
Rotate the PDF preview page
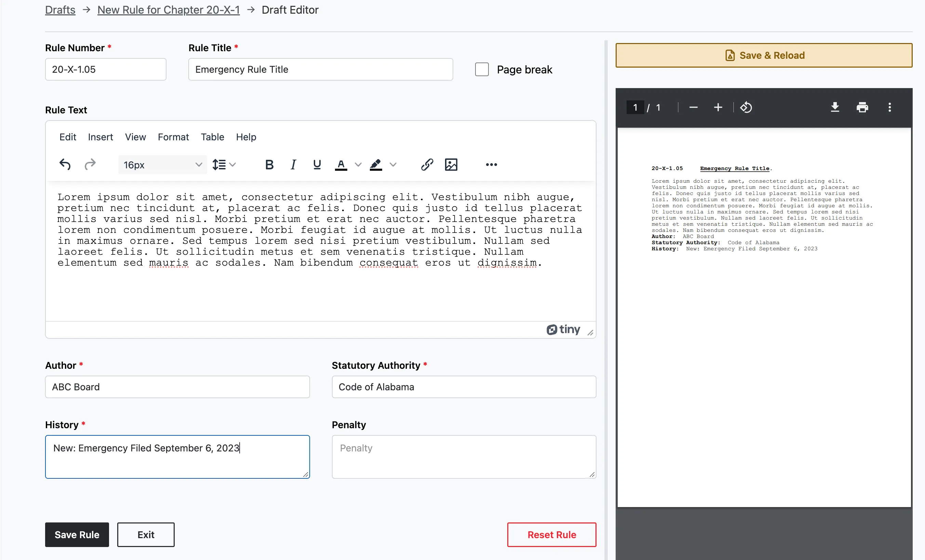coord(746,107)
